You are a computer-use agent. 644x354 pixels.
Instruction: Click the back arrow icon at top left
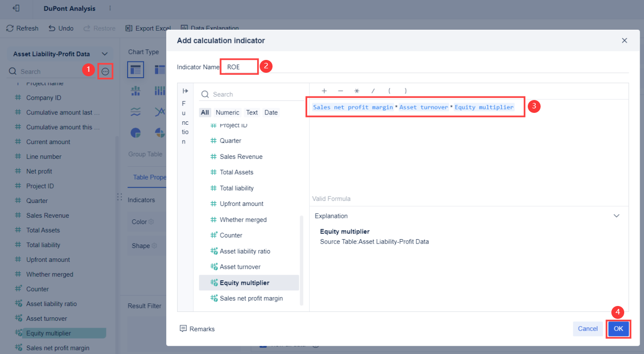coord(16,8)
